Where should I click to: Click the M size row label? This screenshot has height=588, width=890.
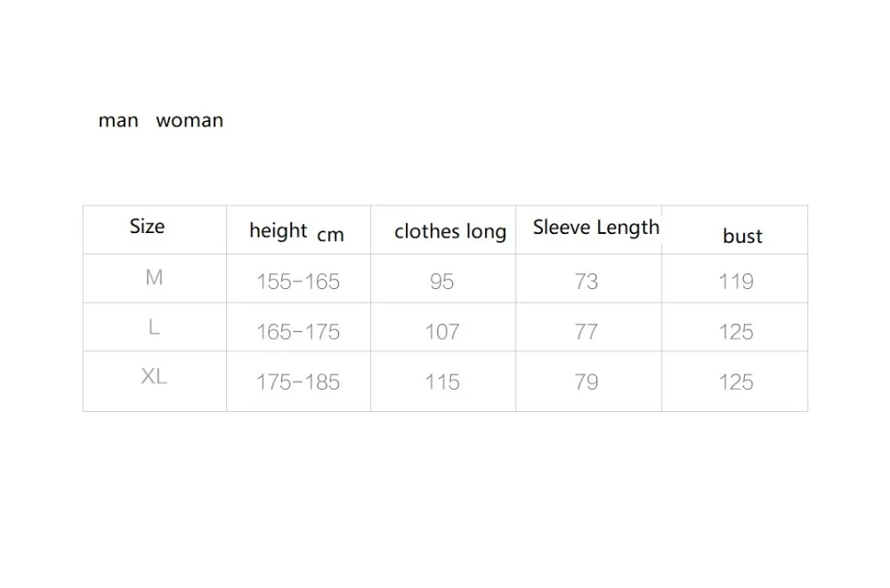coord(154,278)
